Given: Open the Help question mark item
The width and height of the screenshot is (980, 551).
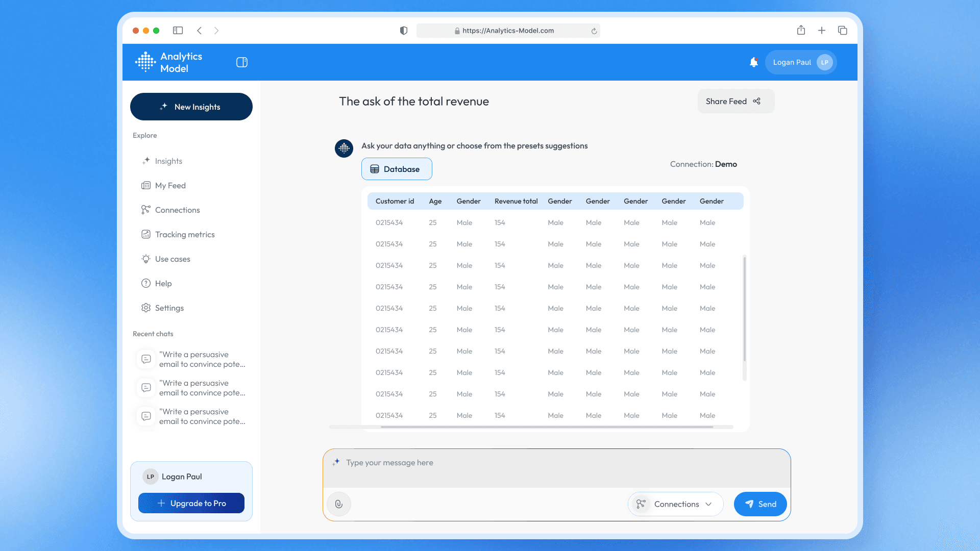Looking at the screenshot, I should coord(163,284).
